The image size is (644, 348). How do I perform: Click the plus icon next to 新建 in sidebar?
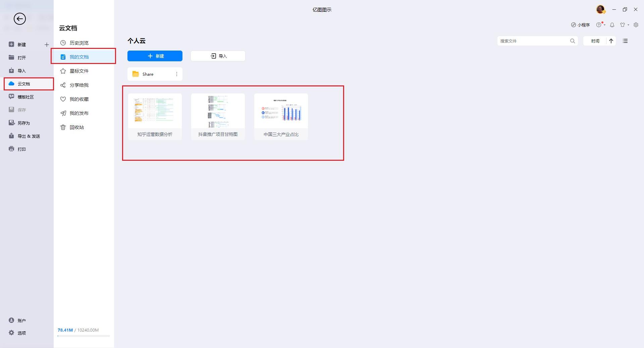point(47,45)
